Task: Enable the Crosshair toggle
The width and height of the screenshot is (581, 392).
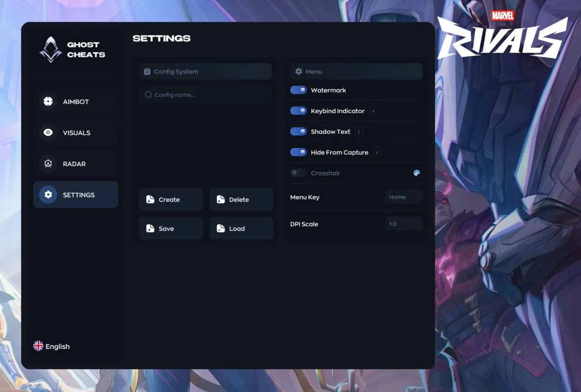Action: [299, 173]
